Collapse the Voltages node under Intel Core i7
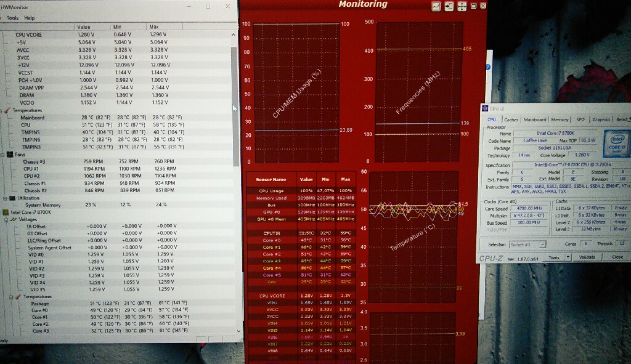This screenshot has height=364, width=631. point(6,220)
